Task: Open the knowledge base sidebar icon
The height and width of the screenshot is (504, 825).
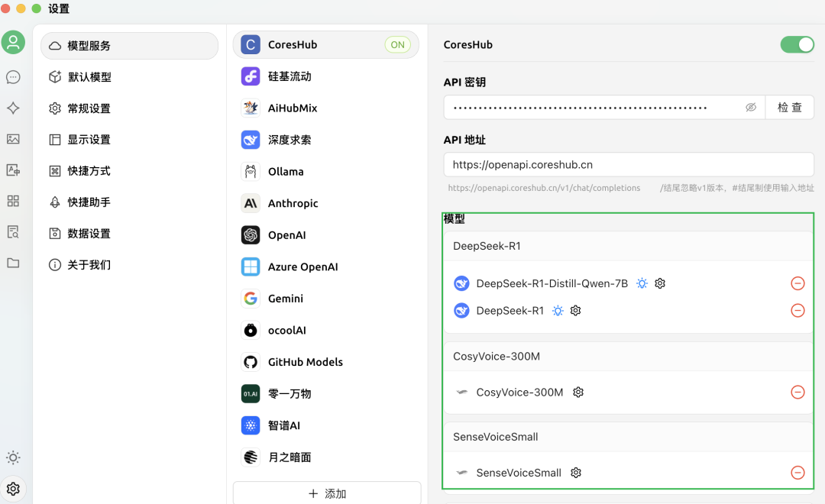Action: tap(13, 232)
